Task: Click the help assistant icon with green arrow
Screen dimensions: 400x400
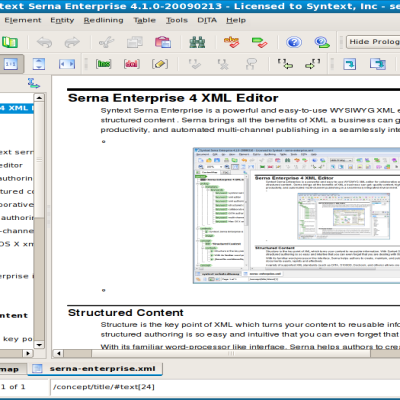Action: click(x=322, y=42)
